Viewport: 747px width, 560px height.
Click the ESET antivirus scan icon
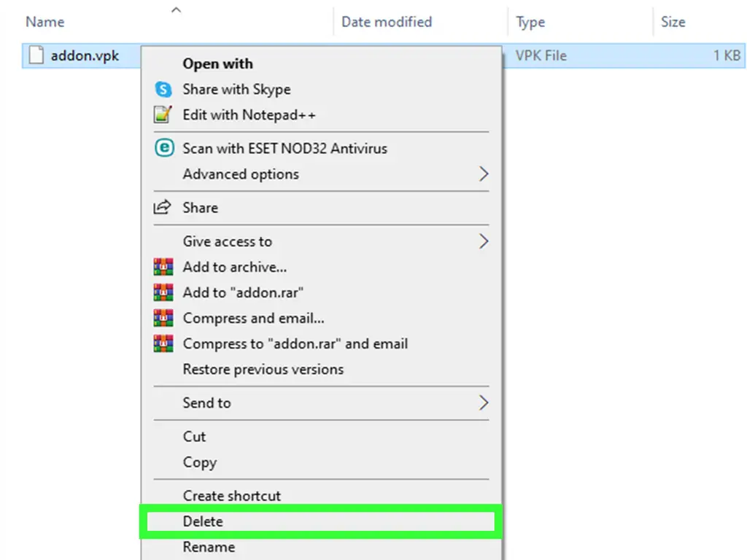(x=164, y=148)
